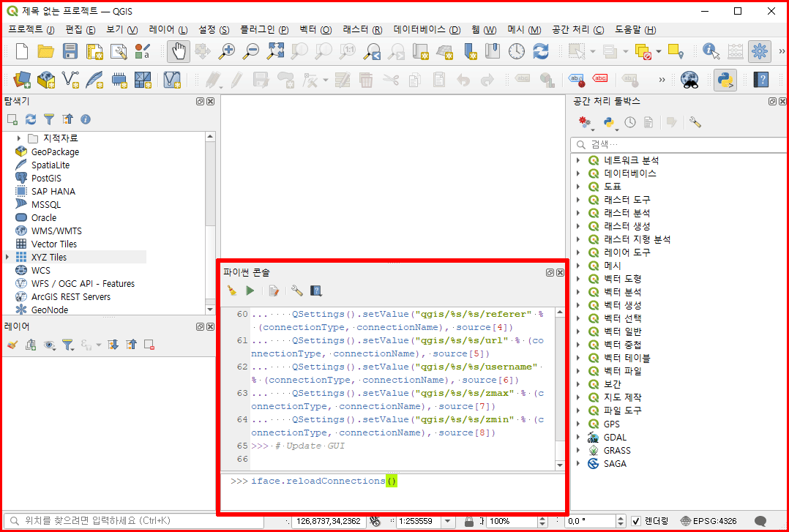The width and height of the screenshot is (789, 532).
Task: Create new GeoPackage layer icon
Action: 46,79
